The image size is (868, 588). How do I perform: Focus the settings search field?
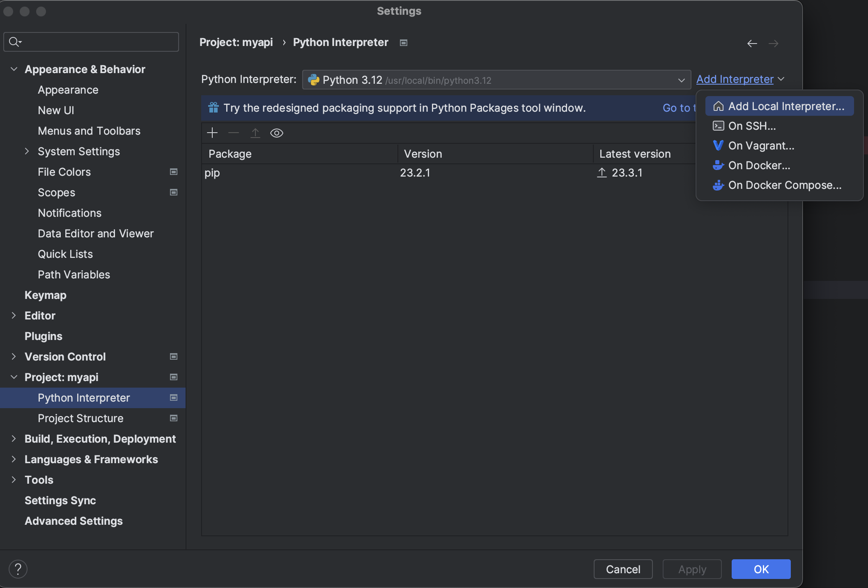tap(99, 42)
